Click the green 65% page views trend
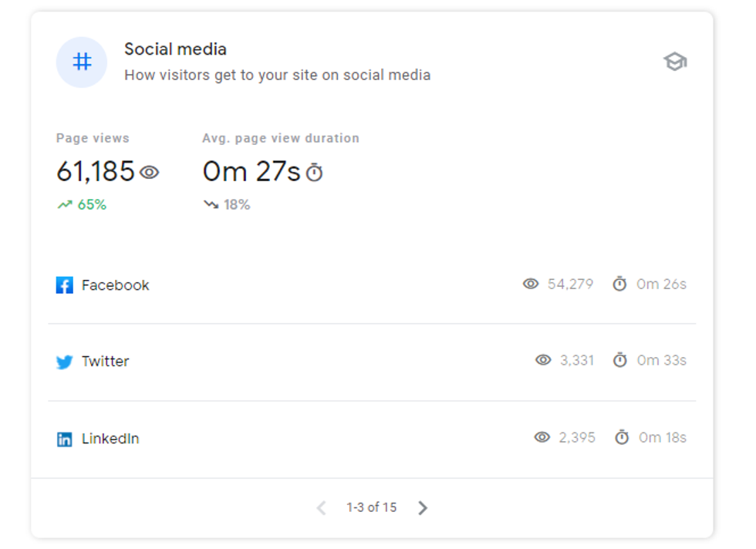 pyautogui.click(x=83, y=204)
